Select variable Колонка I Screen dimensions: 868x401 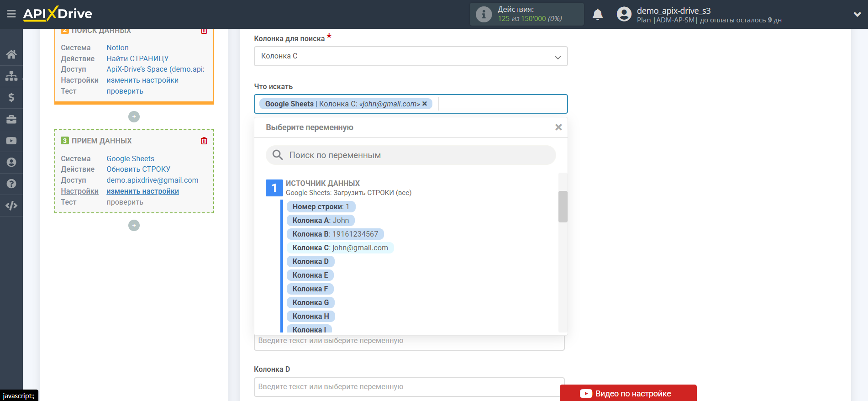pos(310,329)
